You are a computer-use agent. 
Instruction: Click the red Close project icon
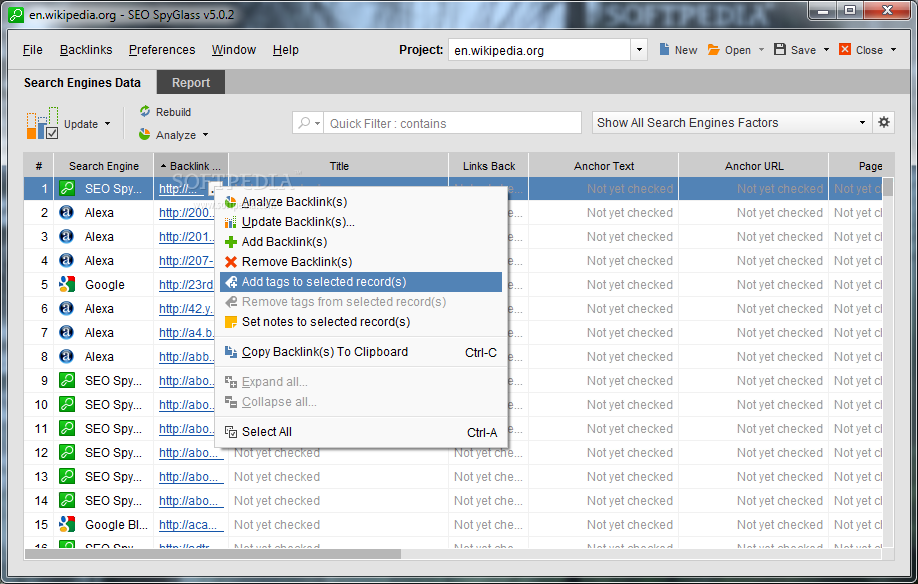click(844, 49)
